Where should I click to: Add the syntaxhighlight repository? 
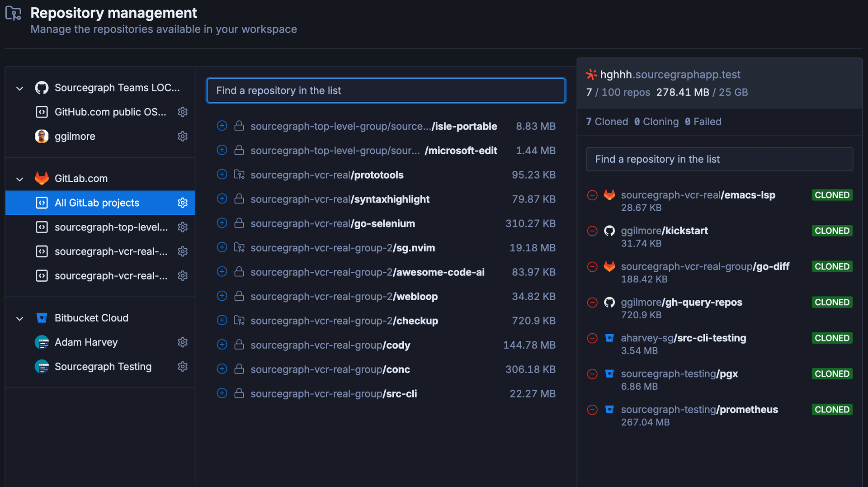pyautogui.click(x=222, y=199)
